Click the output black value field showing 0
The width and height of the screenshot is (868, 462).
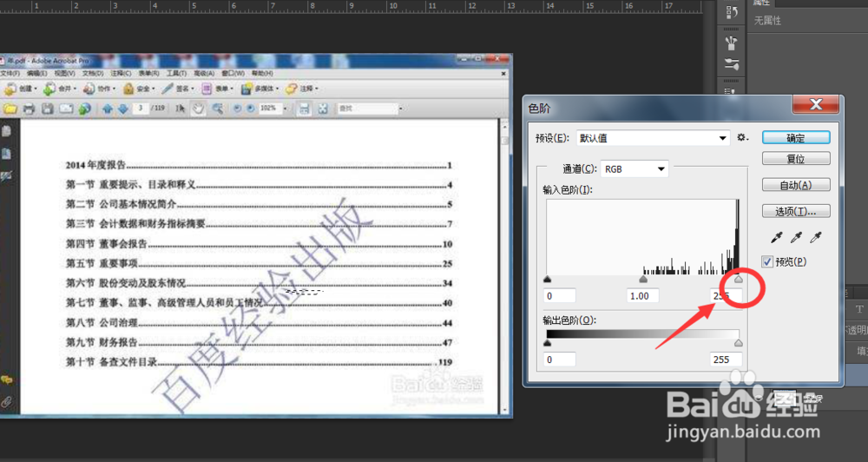(560, 360)
